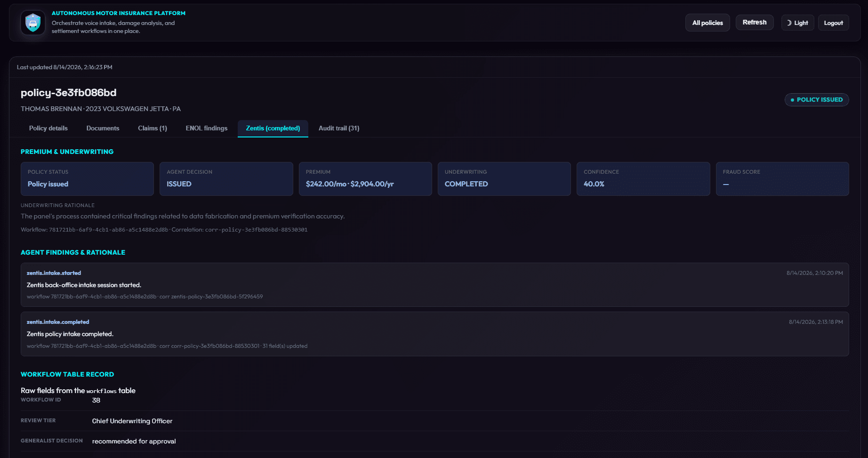Click the Fraud Score card
This screenshot has height=458, width=868.
[782, 179]
